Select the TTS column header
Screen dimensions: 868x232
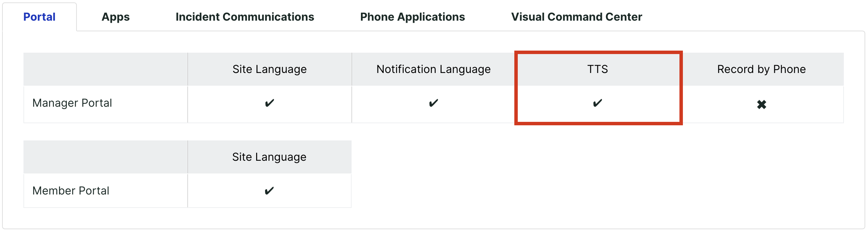[598, 69]
